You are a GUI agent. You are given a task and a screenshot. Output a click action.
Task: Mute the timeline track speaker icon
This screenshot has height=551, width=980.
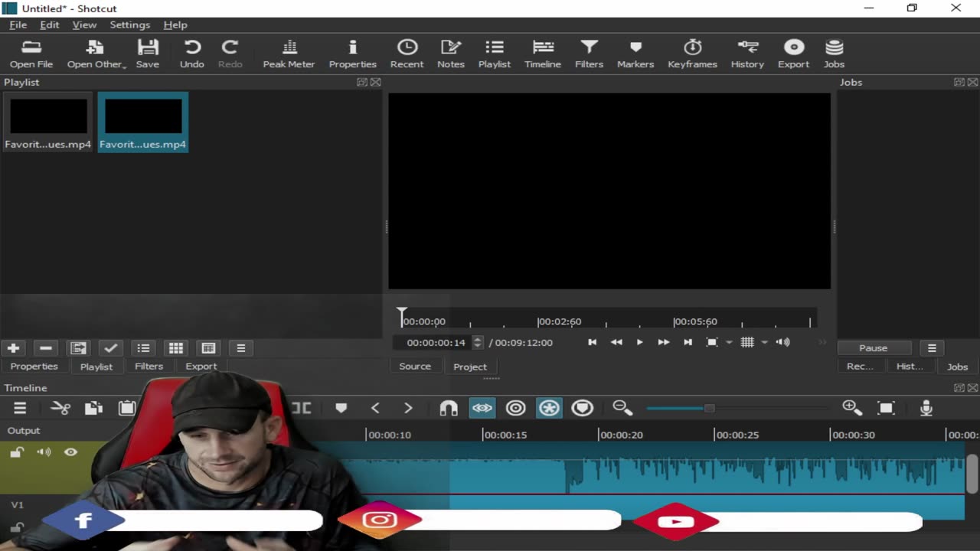coord(44,452)
